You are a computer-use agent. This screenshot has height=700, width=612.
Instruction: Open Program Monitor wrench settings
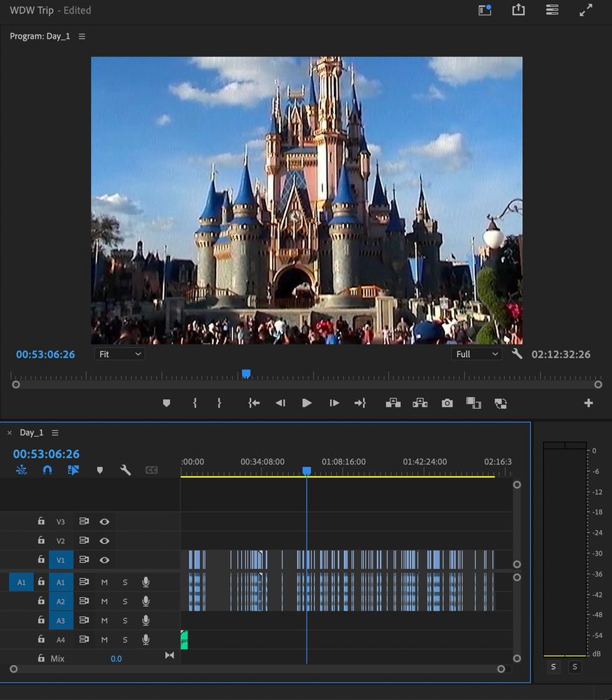click(517, 354)
